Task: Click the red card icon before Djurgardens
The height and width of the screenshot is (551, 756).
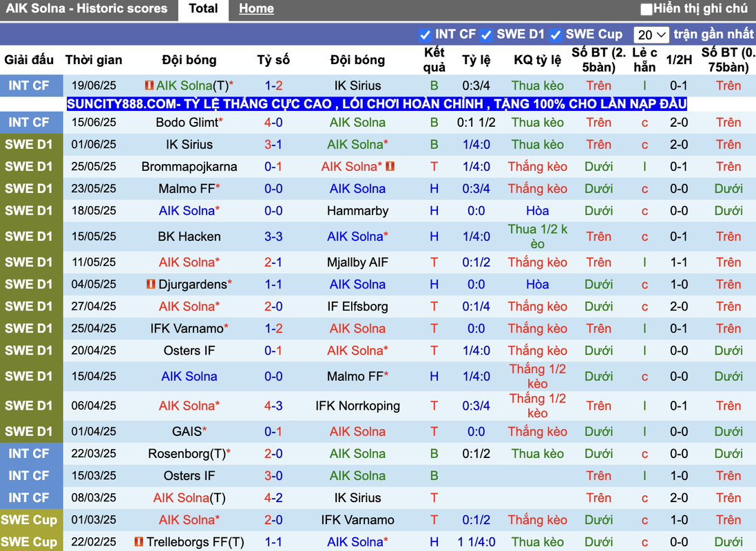Action: (151, 284)
